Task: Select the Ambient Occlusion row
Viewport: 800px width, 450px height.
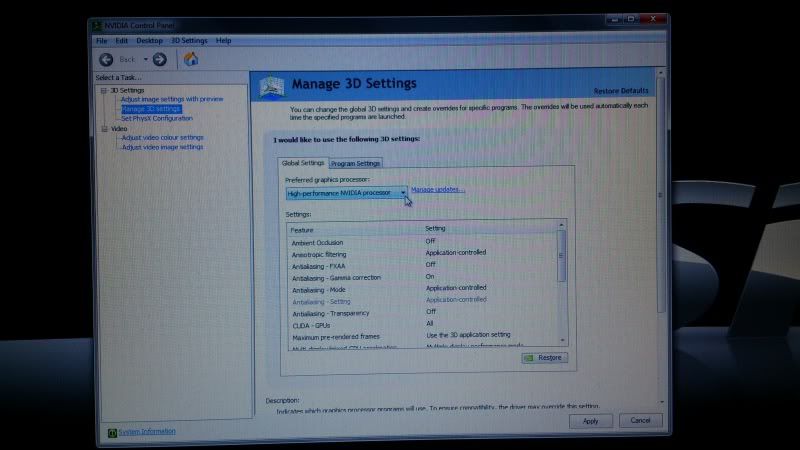Action: coord(422,242)
